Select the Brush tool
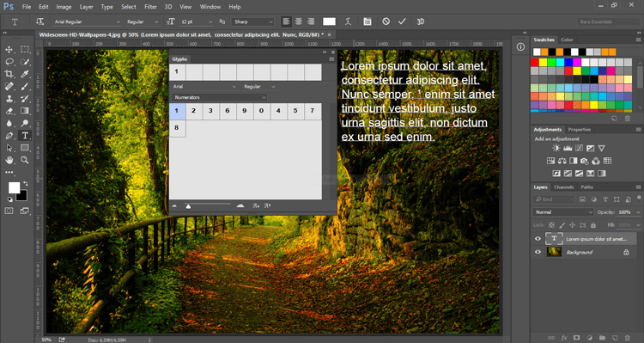Image resolution: width=644 pixels, height=343 pixels. (25, 87)
